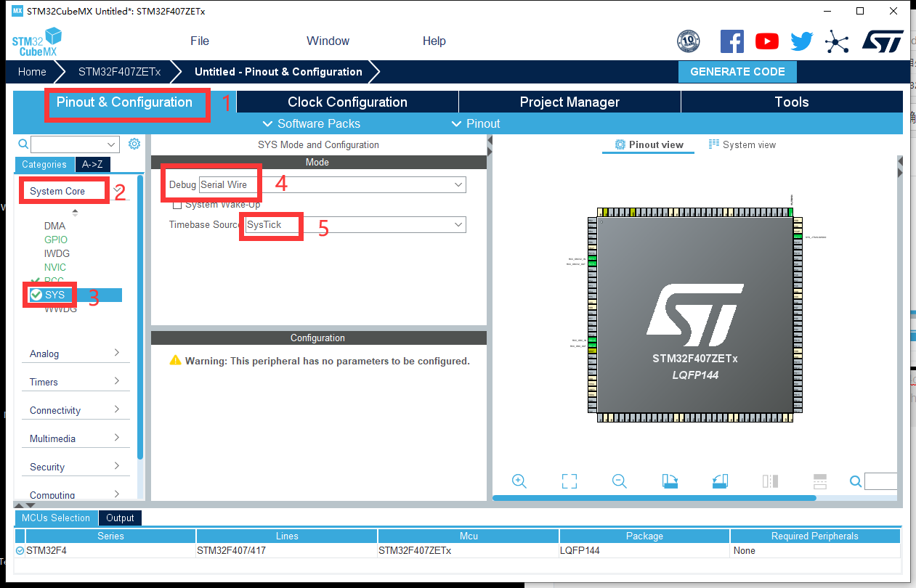Image resolution: width=916 pixels, height=588 pixels.
Task: Click the ST community network icon
Action: pos(837,41)
